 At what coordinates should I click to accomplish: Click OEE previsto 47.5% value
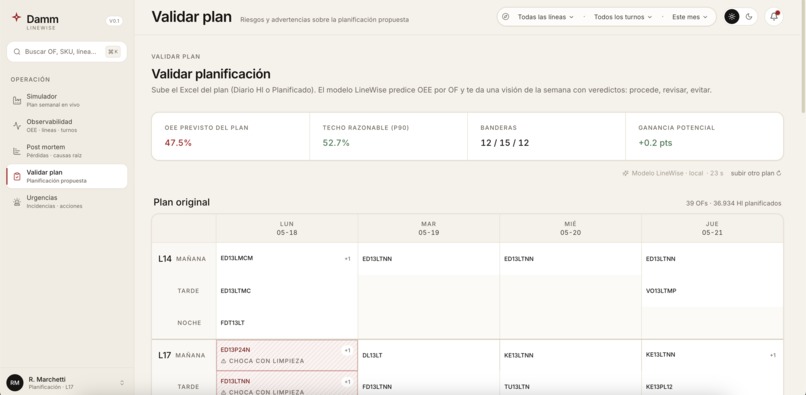click(178, 143)
